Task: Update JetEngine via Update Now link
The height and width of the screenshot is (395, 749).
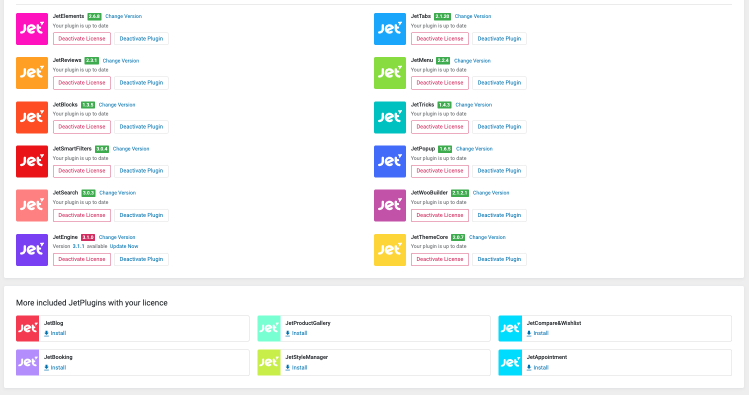Action: point(124,246)
